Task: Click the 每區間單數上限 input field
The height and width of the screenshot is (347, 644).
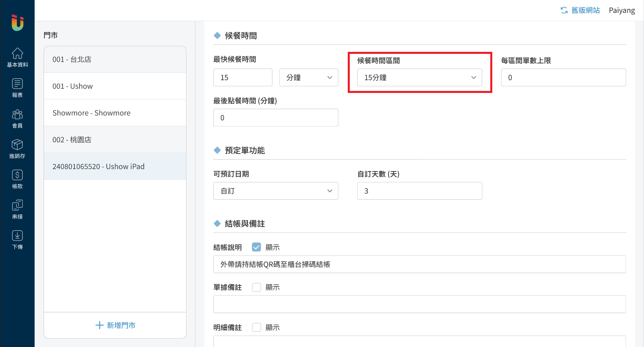Action: pos(563,77)
